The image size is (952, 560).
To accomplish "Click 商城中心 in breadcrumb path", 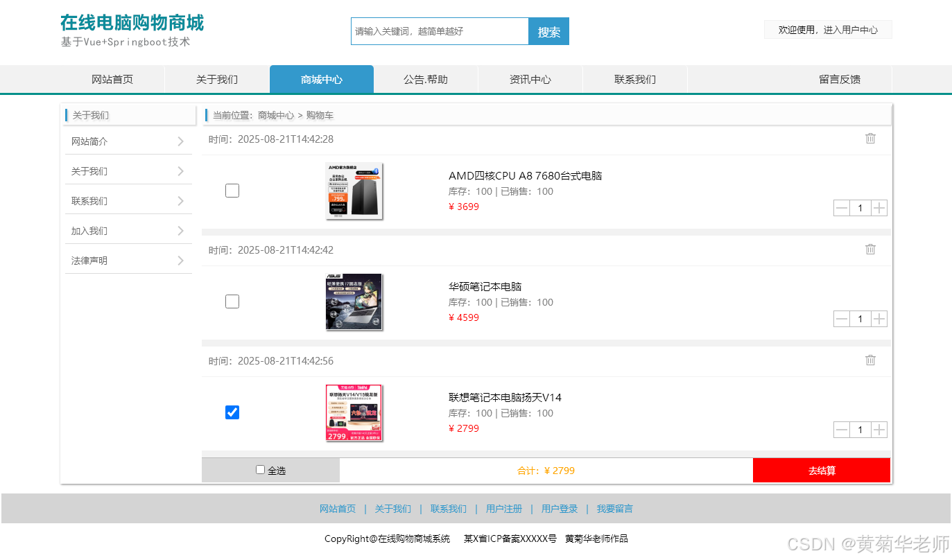I will 276,115.
